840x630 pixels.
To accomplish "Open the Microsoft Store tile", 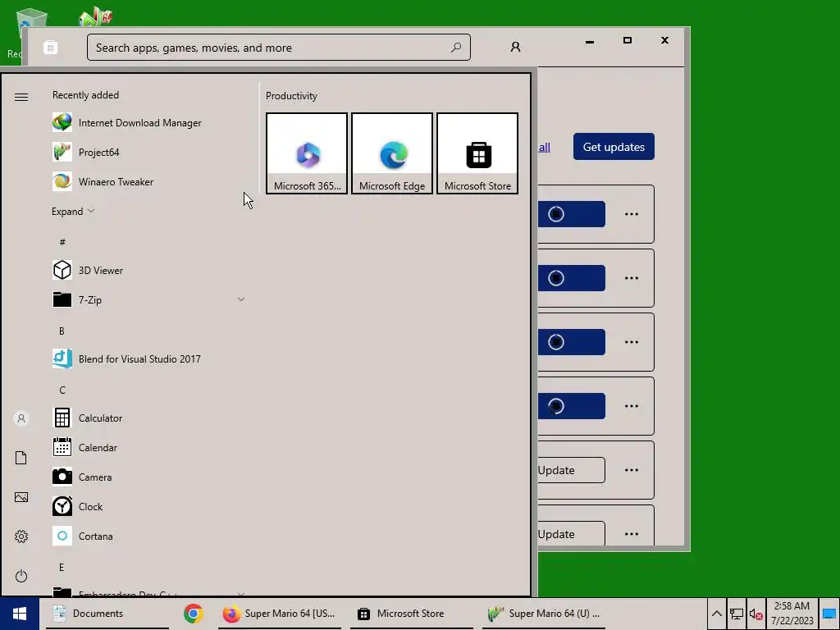I will [x=477, y=153].
